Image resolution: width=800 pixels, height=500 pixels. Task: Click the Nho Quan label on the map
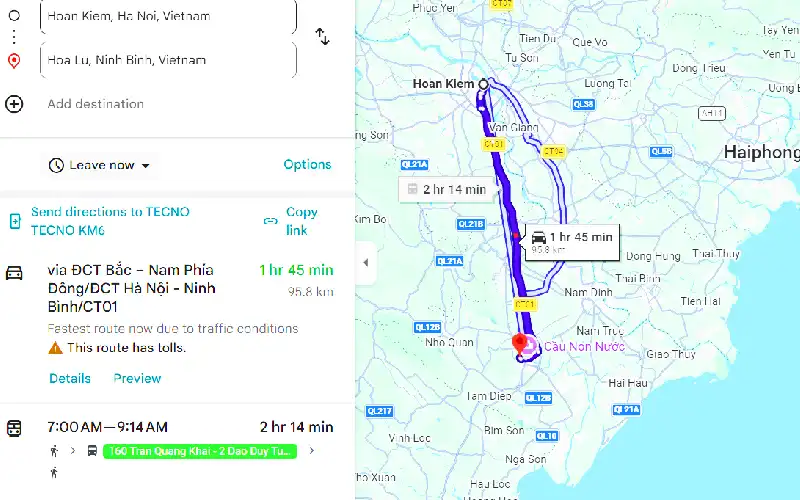(x=449, y=342)
